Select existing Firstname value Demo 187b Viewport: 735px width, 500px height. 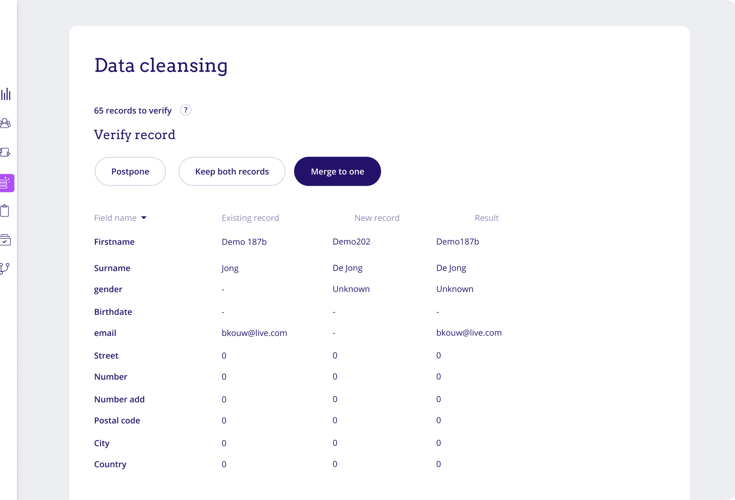click(244, 242)
